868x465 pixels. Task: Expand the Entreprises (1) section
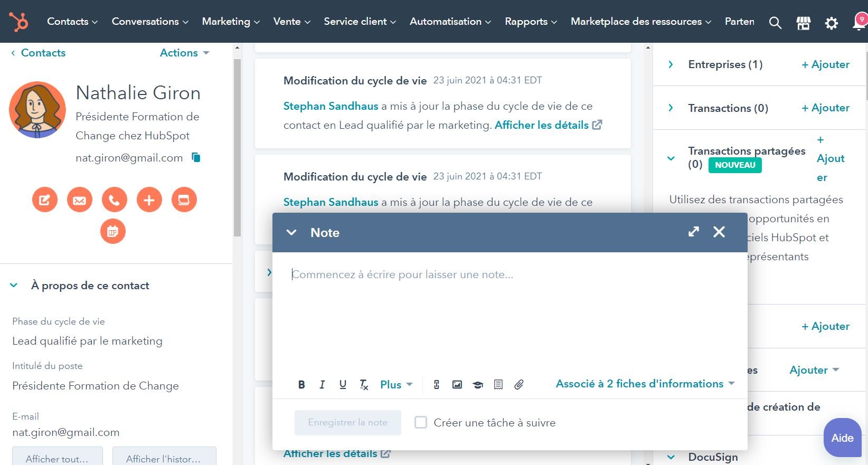(x=671, y=64)
